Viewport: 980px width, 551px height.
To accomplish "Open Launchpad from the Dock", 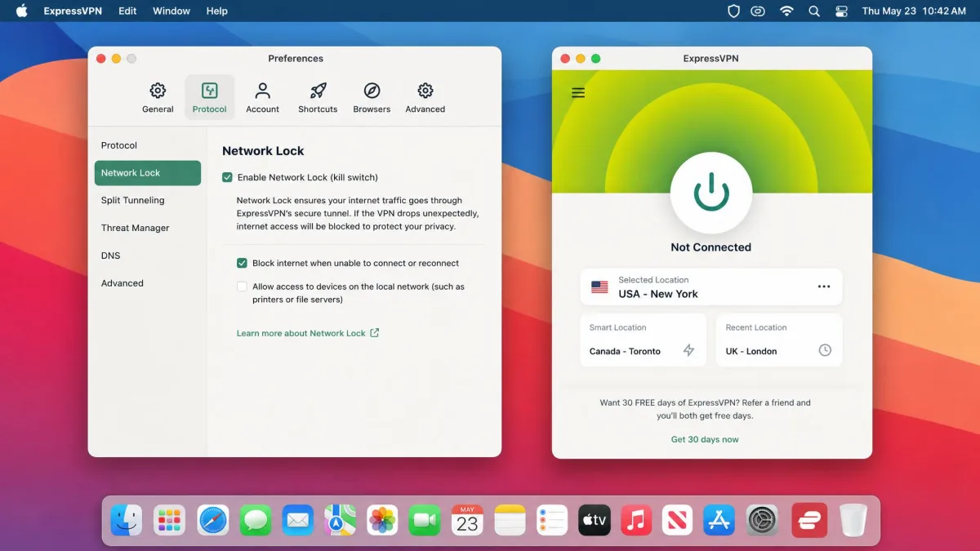I will [x=170, y=520].
